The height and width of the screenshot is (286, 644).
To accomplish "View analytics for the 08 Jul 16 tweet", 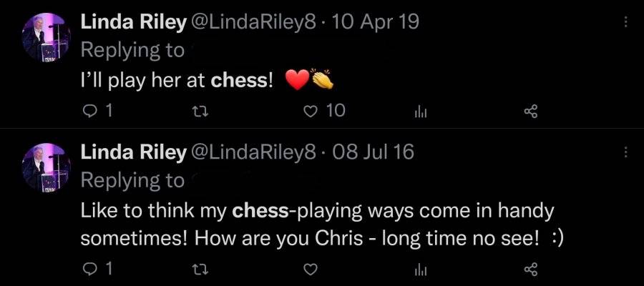I will 420,270.
